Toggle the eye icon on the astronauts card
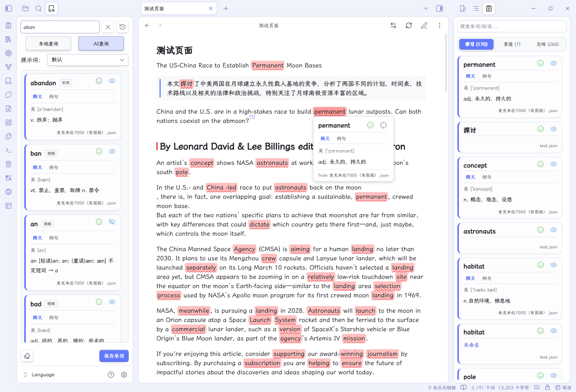576x392 pixels. point(554,230)
